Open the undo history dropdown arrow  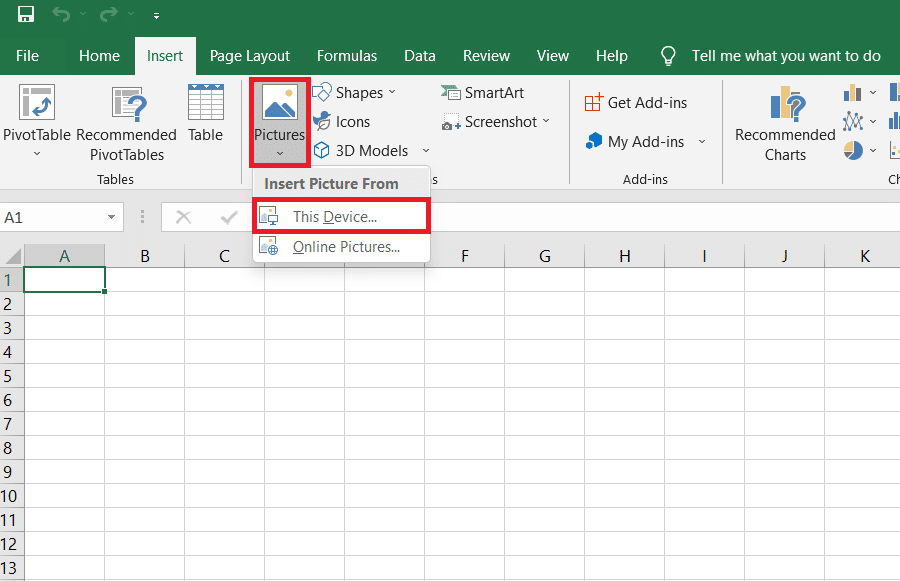(83, 14)
